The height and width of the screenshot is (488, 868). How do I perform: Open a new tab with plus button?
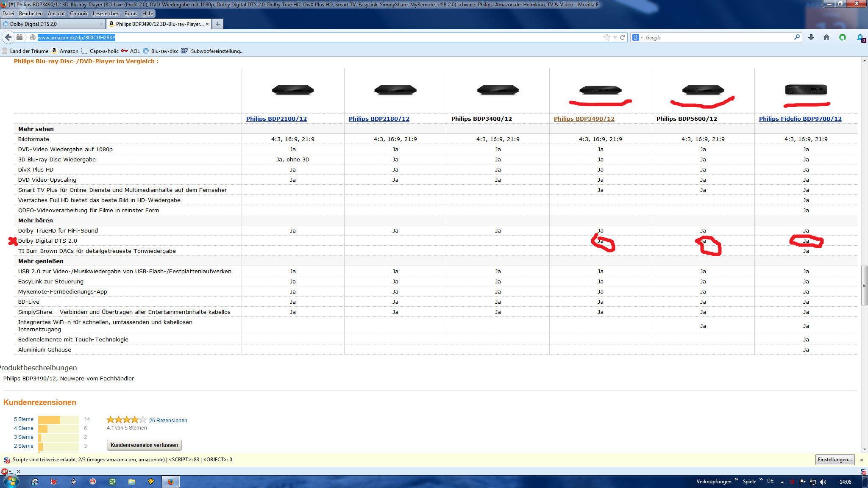click(218, 24)
